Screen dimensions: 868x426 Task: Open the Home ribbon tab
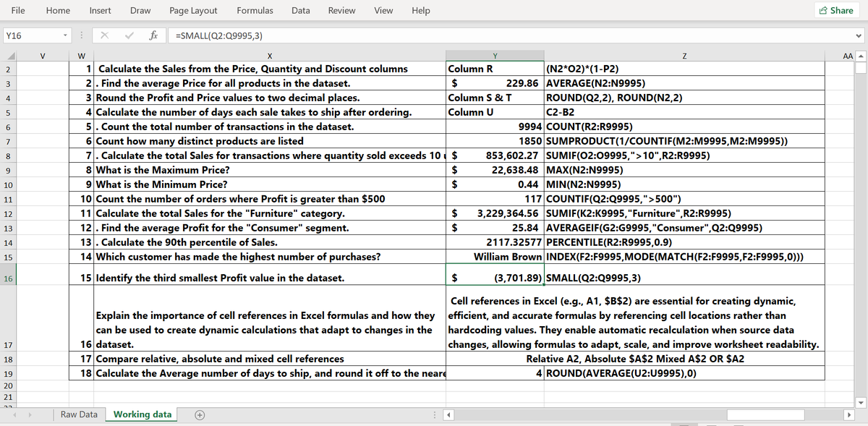click(x=58, y=10)
